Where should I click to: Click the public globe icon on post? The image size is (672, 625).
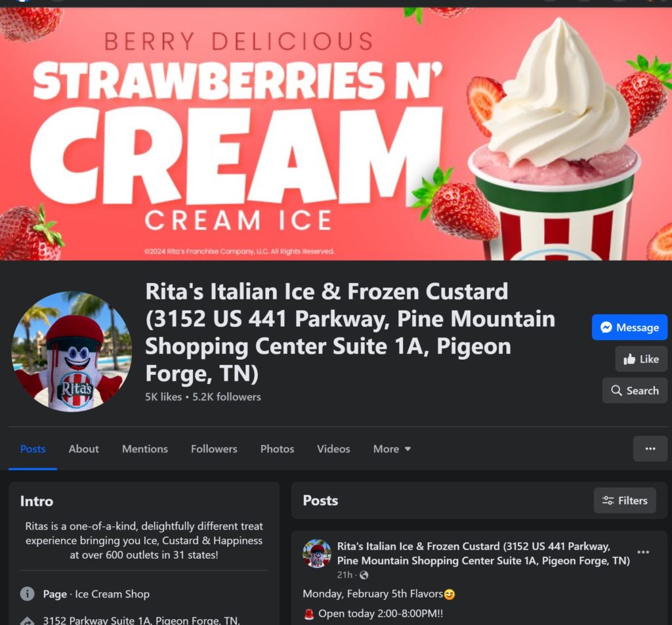click(364, 575)
